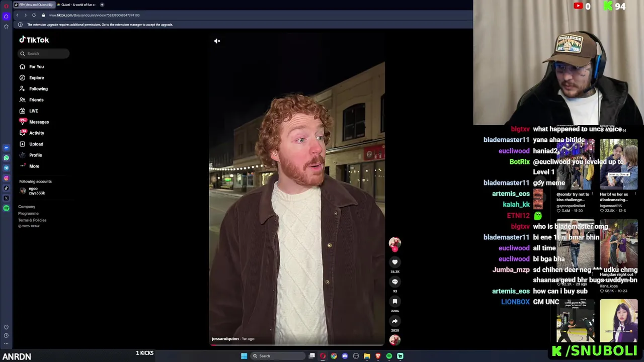Viewport: 644px width, 362px height.
Task: Open Google Chrome from the taskbar
Action: (x=334, y=356)
